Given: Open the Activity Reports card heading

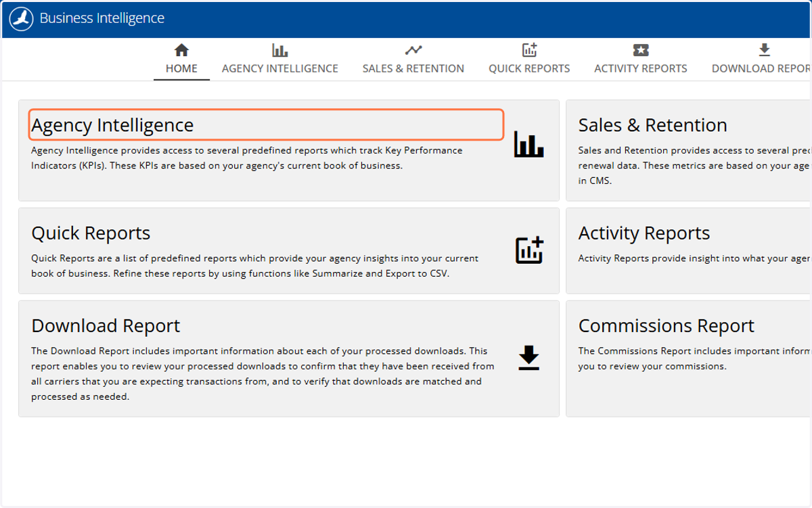Looking at the screenshot, I should coord(644,233).
